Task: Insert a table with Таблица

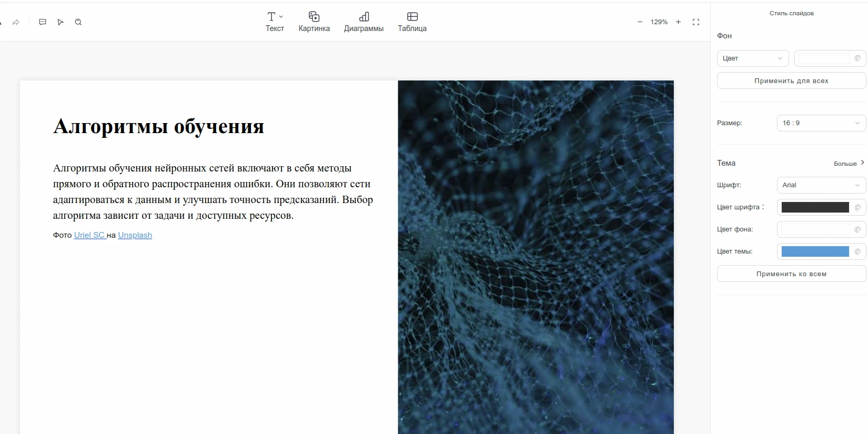Action: [412, 22]
